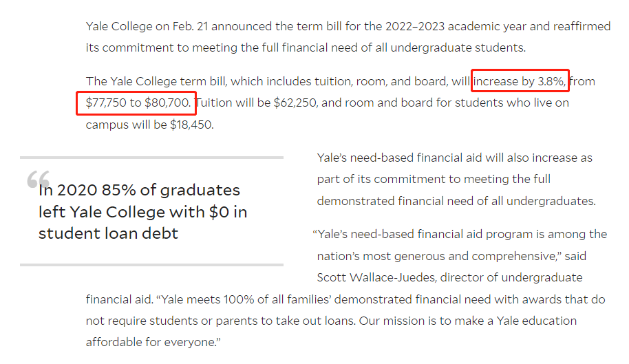Click the large quotation mark icon

pos(38,179)
